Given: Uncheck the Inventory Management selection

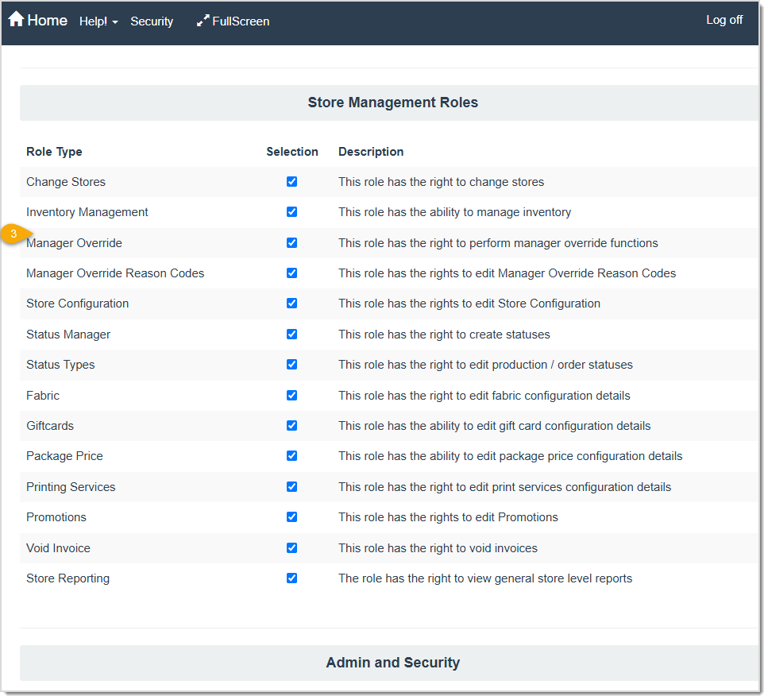Looking at the screenshot, I should click(x=292, y=212).
